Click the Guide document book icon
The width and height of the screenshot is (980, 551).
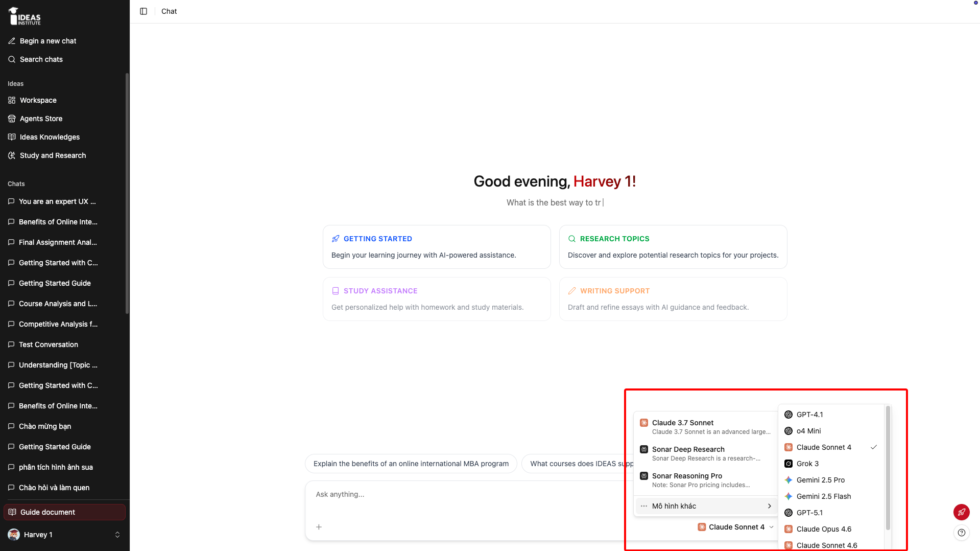[12, 512]
